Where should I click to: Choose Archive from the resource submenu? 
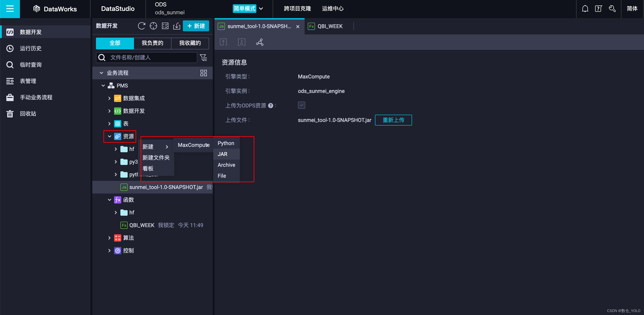226,165
